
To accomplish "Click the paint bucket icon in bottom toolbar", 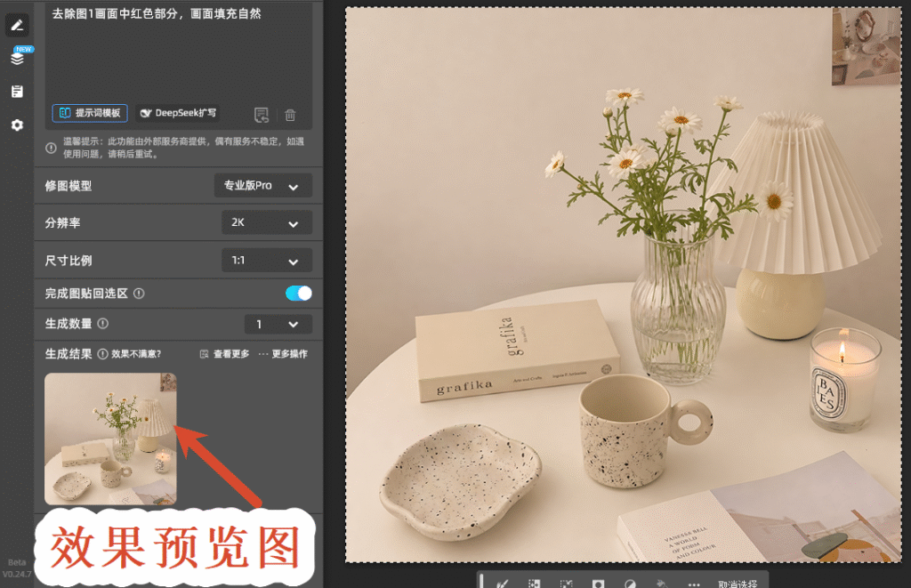I will coord(661,584).
